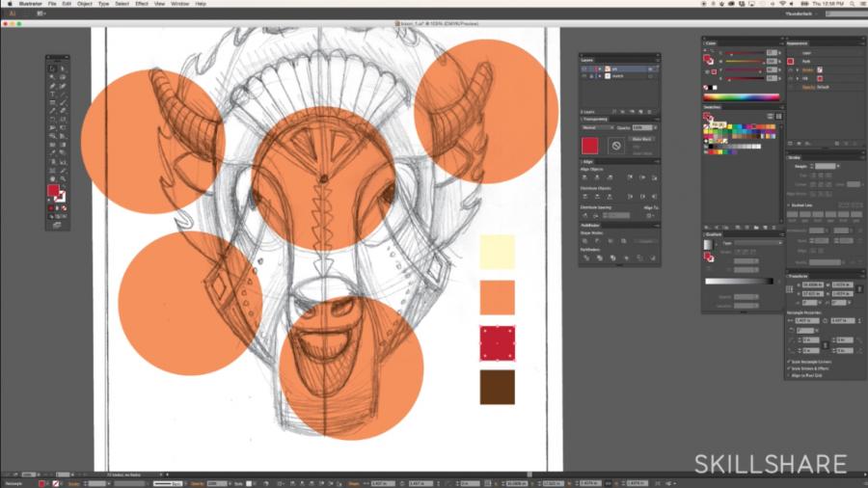Click the first Align Objects icon

(x=584, y=177)
